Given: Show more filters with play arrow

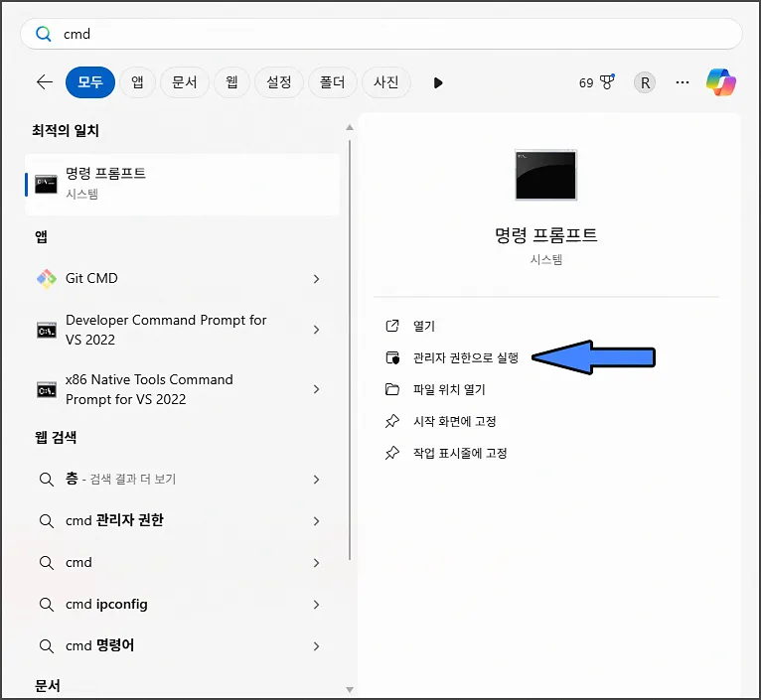Looking at the screenshot, I should pyautogui.click(x=438, y=83).
